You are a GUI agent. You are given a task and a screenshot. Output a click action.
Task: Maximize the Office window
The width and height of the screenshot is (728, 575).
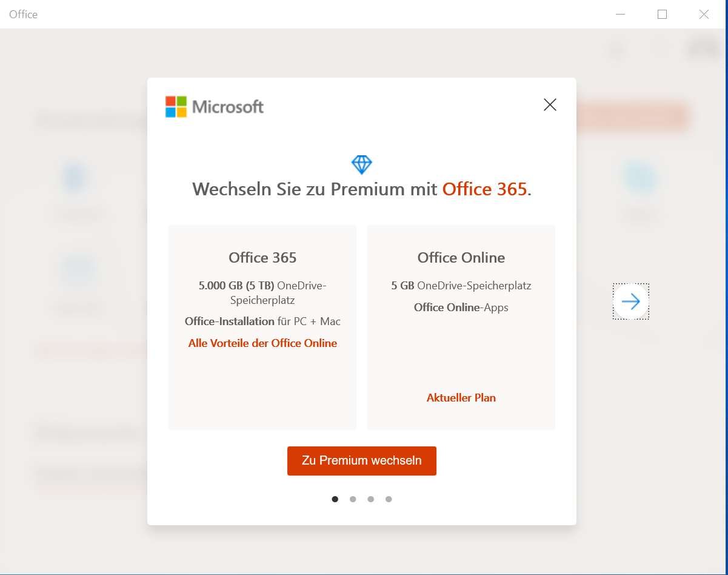(662, 15)
